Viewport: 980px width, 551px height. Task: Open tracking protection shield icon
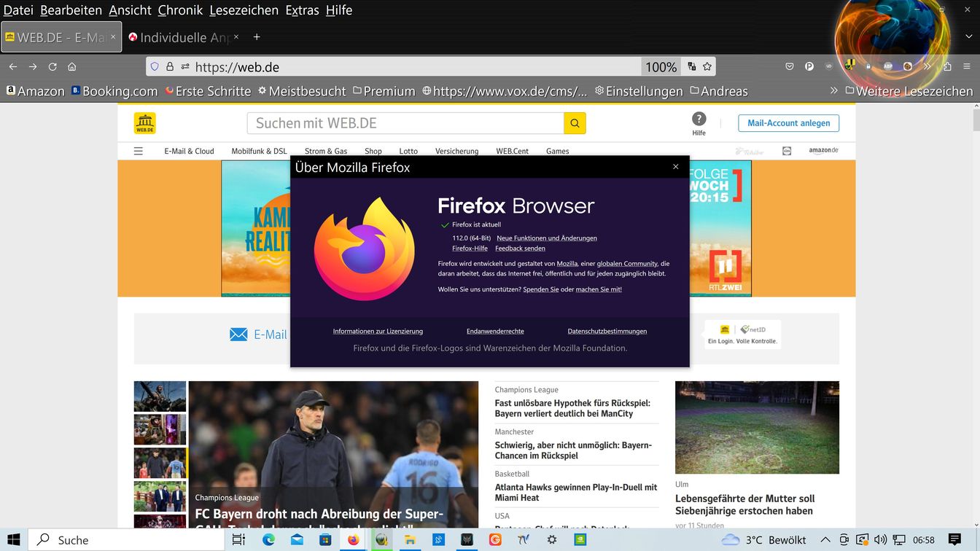(x=155, y=66)
